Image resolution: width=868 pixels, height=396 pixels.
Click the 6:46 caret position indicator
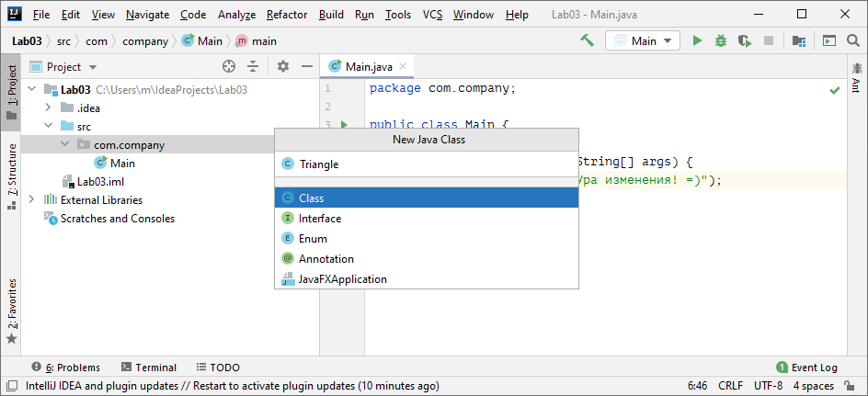click(x=698, y=386)
